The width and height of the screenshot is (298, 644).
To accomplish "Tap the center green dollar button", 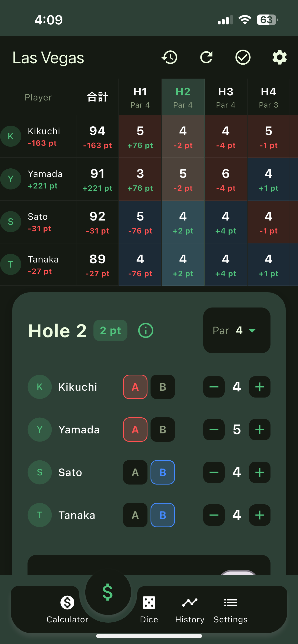I will click(108, 592).
